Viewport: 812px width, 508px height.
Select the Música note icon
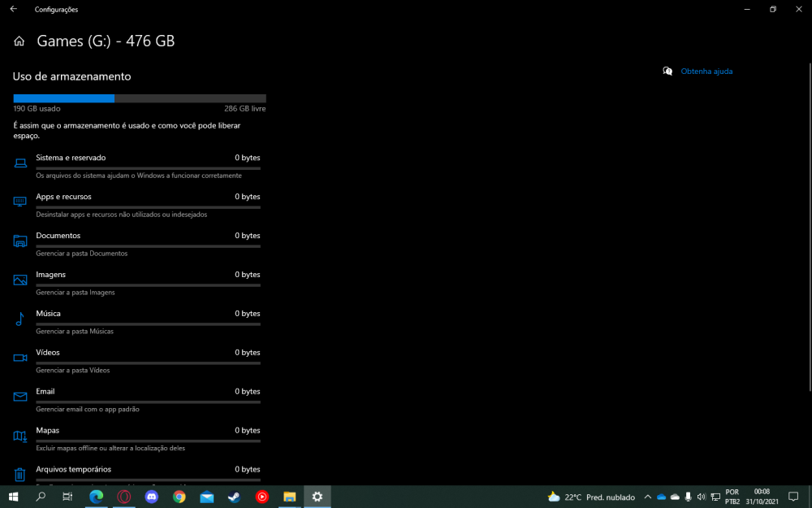(20, 319)
